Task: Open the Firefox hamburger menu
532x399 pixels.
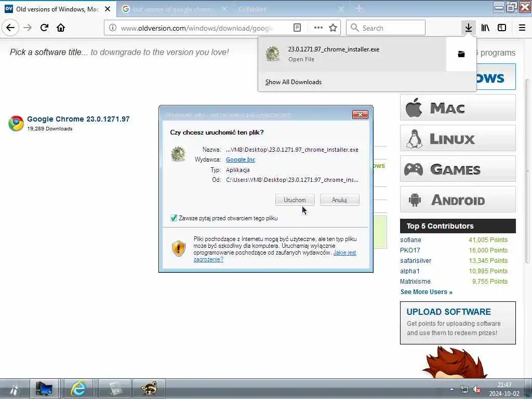Action: 522,28
